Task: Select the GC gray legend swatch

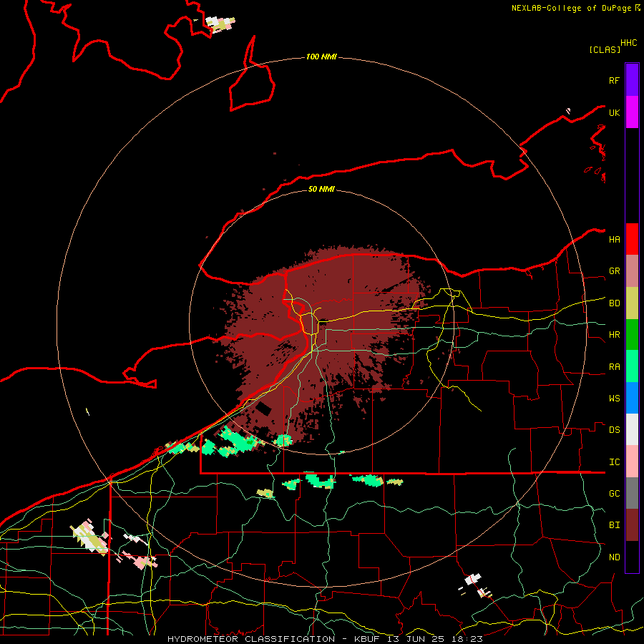Action: point(632,493)
